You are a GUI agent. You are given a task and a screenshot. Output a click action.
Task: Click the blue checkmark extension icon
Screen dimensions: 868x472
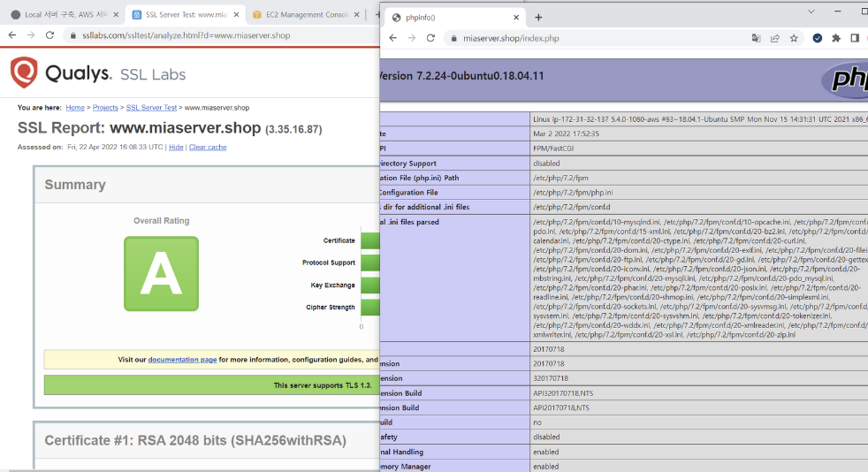click(x=817, y=38)
